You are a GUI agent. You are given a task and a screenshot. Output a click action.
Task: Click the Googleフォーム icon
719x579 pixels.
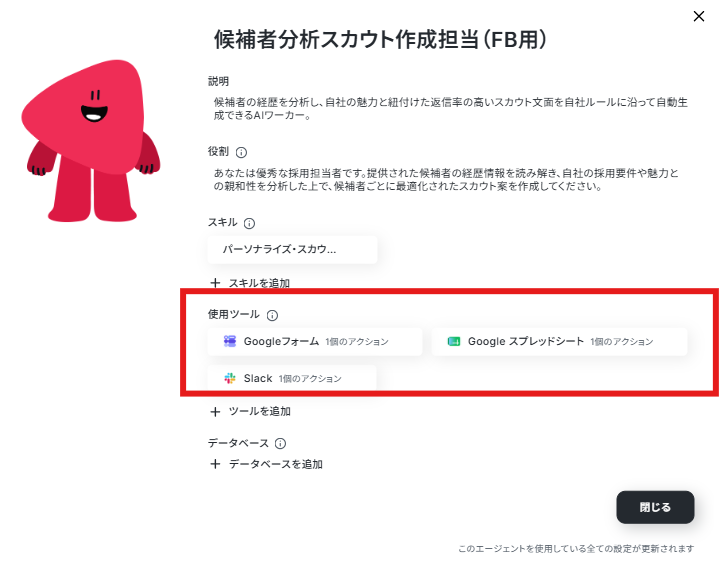230,341
